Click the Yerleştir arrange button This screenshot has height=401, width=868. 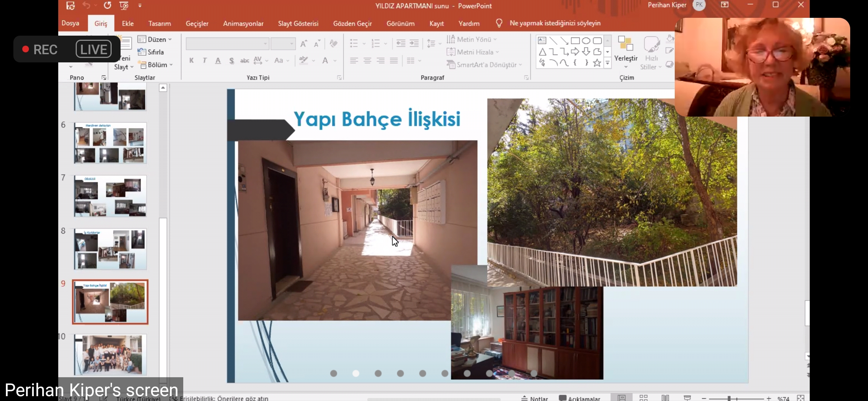[626, 52]
